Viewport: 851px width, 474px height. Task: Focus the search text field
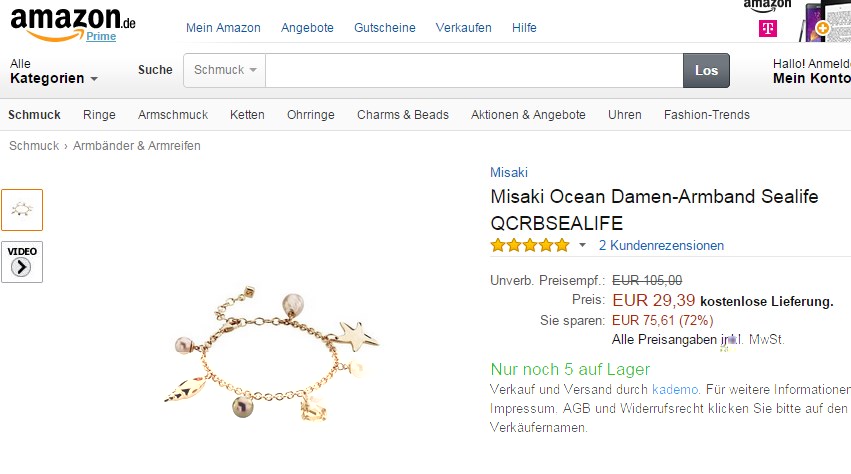coord(474,70)
